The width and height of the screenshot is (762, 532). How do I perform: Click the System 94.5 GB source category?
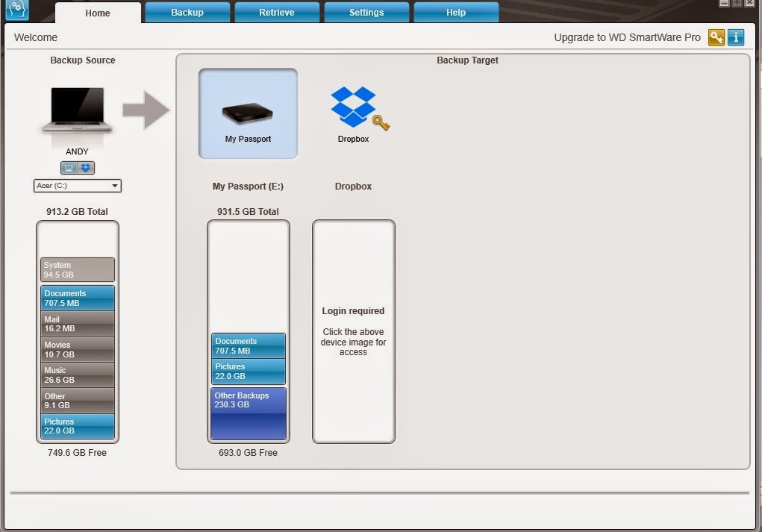(78, 269)
